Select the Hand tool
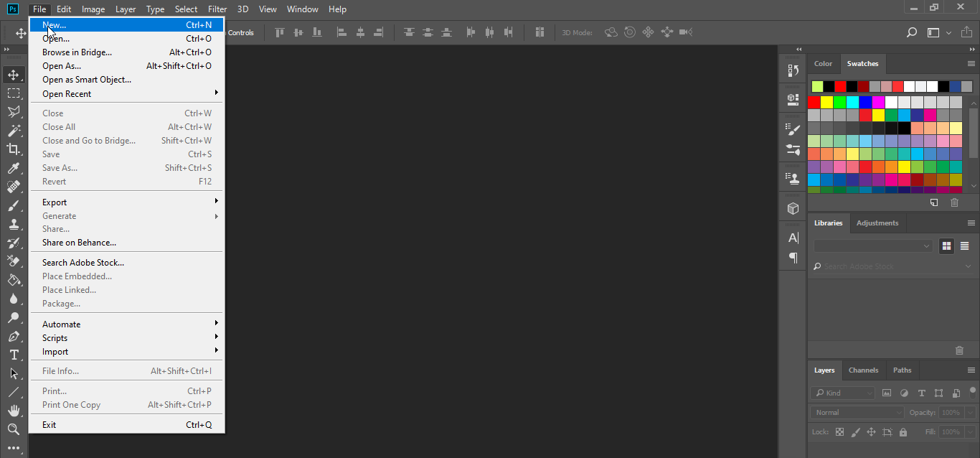This screenshot has width=980, height=458. (14, 411)
